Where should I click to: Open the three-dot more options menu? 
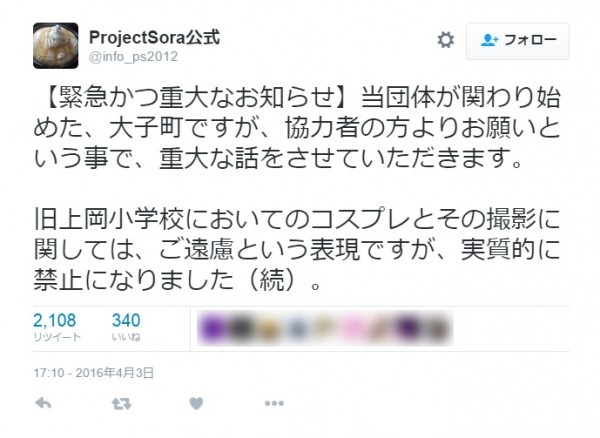click(x=274, y=403)
